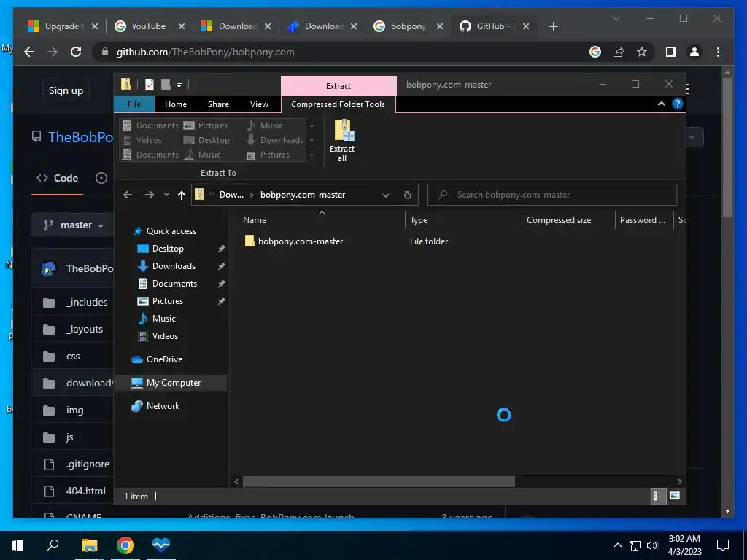Open a new Chrome tab
Screen dimensions: 747x560
point(553,26)
